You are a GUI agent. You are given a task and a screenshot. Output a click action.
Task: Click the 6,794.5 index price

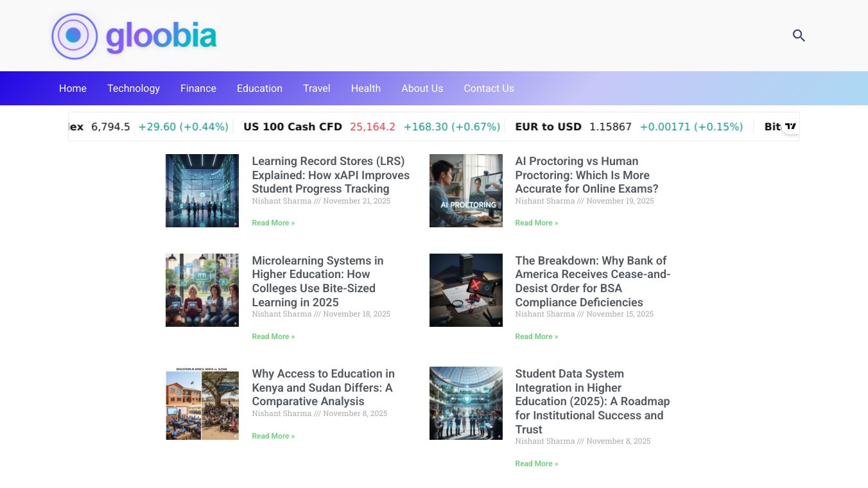(x=110, y=127)
